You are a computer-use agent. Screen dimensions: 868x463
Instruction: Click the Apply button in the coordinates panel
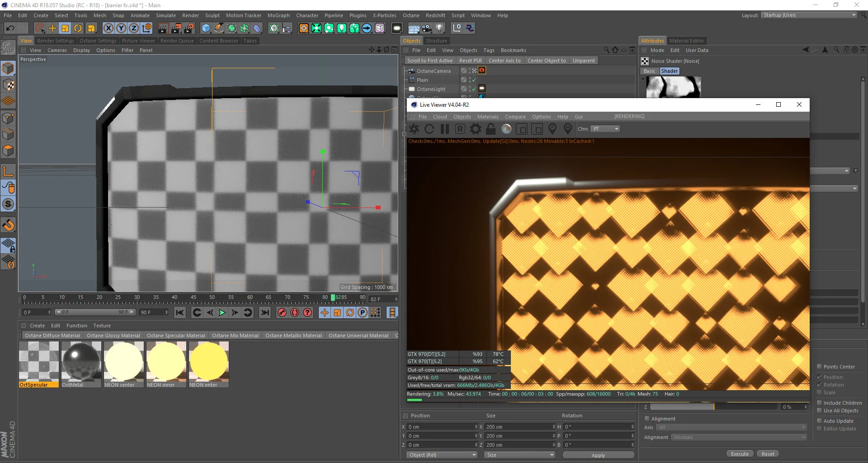pyautogui.click(x=598, y=455)
